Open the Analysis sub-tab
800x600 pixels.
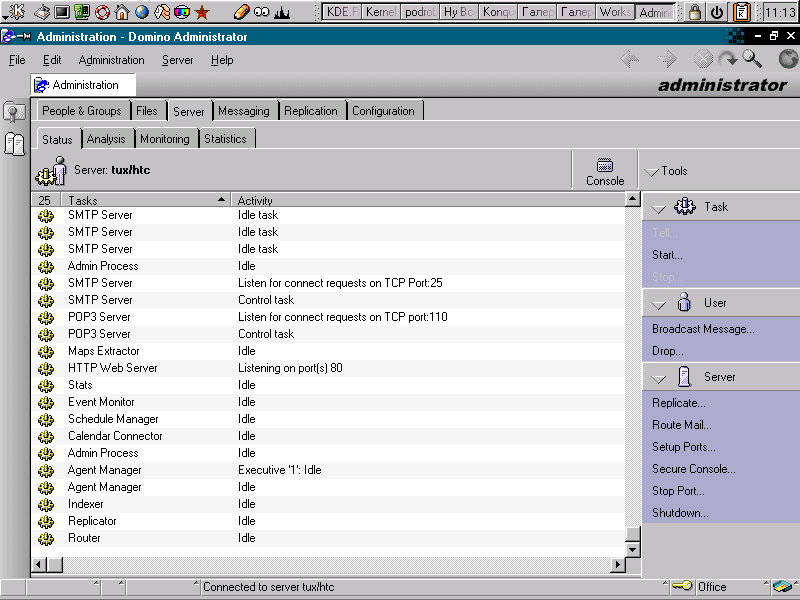[x=106, y=139]
